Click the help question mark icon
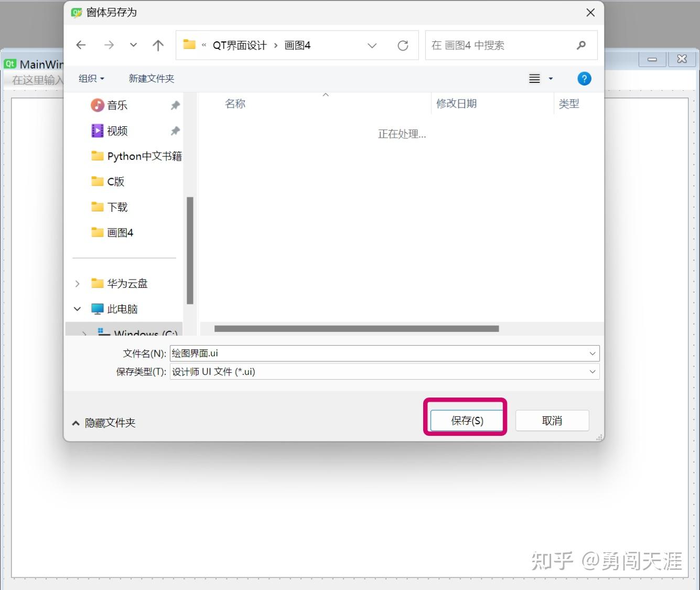This screenshot has width=700, height=590. [584, 78]
